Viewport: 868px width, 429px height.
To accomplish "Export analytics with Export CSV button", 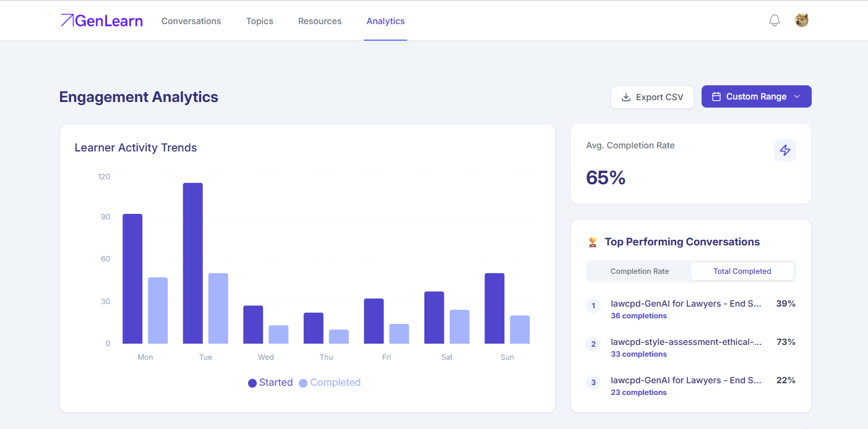I will pos(652,97).
